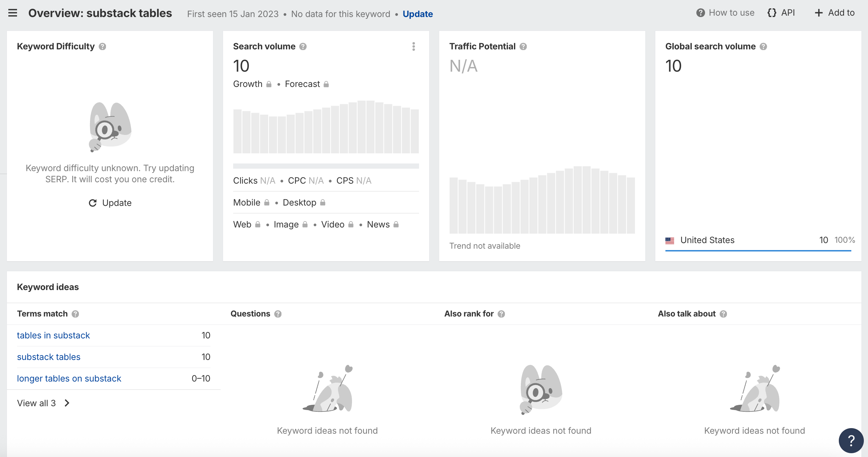Click the Questions help icon
This screenshot has width=868, height=457.
coord(278,314)
